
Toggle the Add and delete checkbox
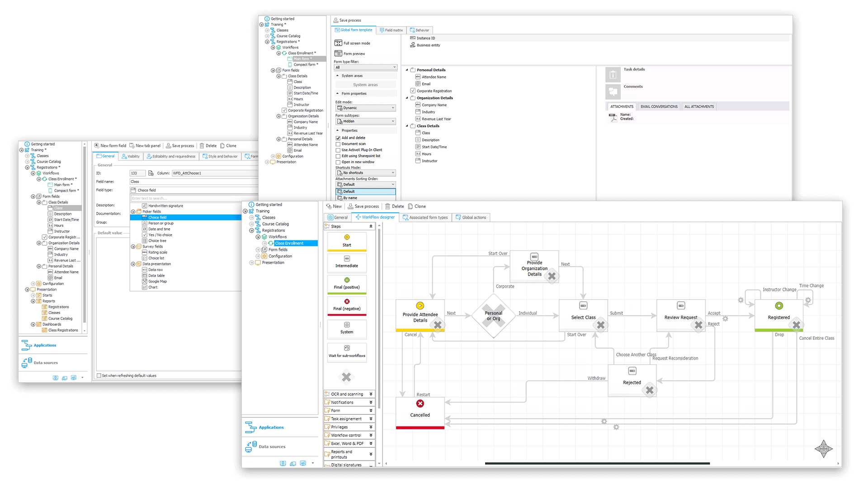pyautogui.click(x=338, y=138)
